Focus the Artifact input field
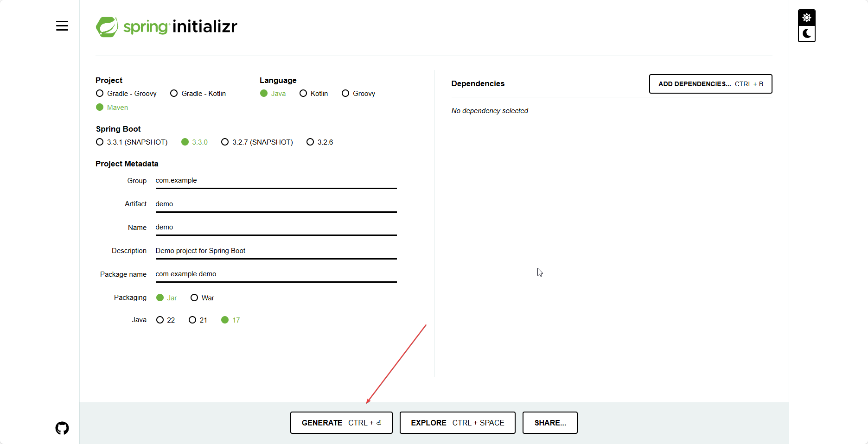Screen dimensions: 868x444 point(276,204)
